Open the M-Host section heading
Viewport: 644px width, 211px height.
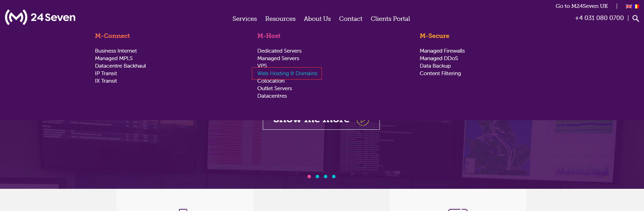pos(269,36)
